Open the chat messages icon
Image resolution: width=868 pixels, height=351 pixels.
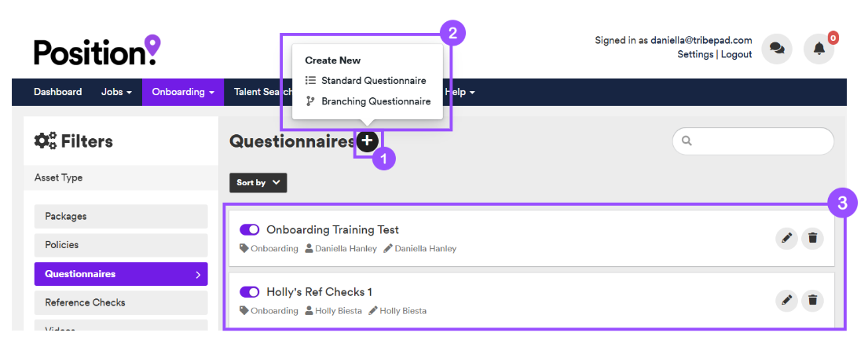point(777,49)
